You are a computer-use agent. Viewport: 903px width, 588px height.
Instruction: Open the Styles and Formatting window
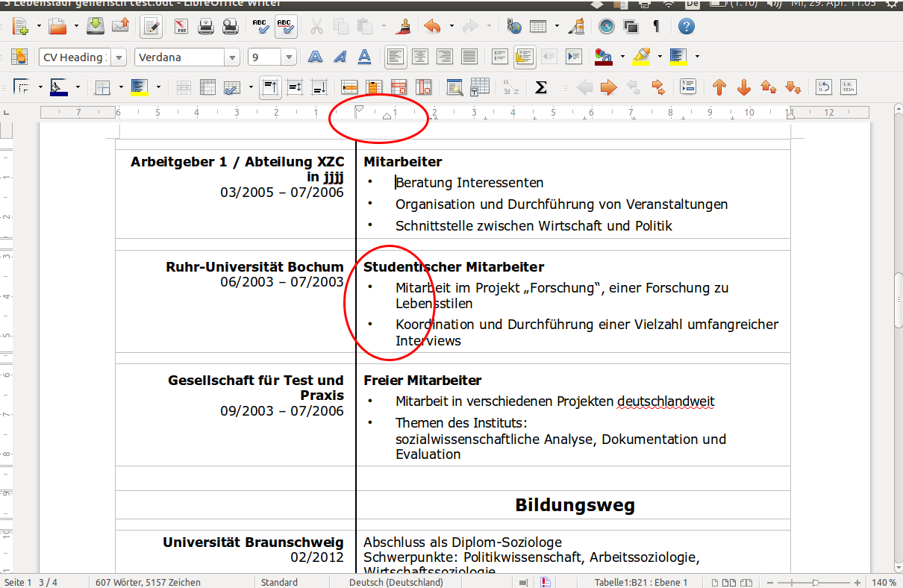[20, 57]
